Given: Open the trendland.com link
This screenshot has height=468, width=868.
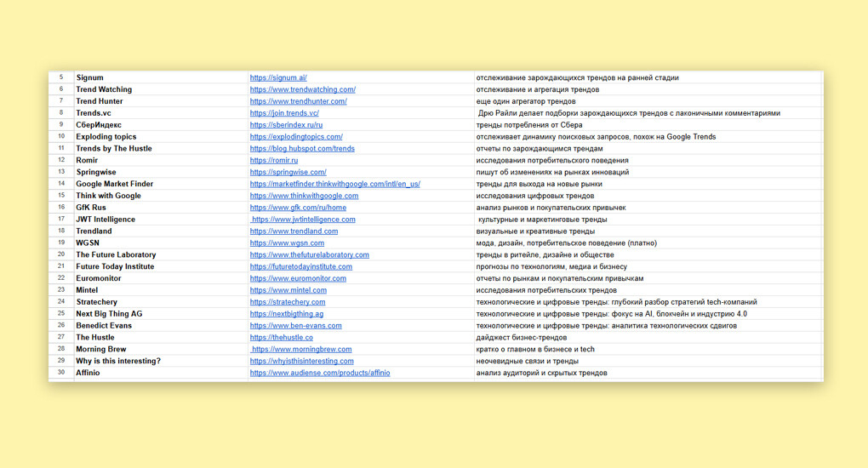Looking at the screenshot, I should [294, 231].
